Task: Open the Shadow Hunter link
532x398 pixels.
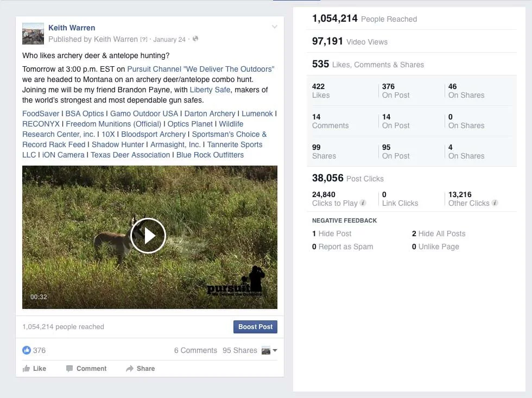Action: (x=118, y=144)
